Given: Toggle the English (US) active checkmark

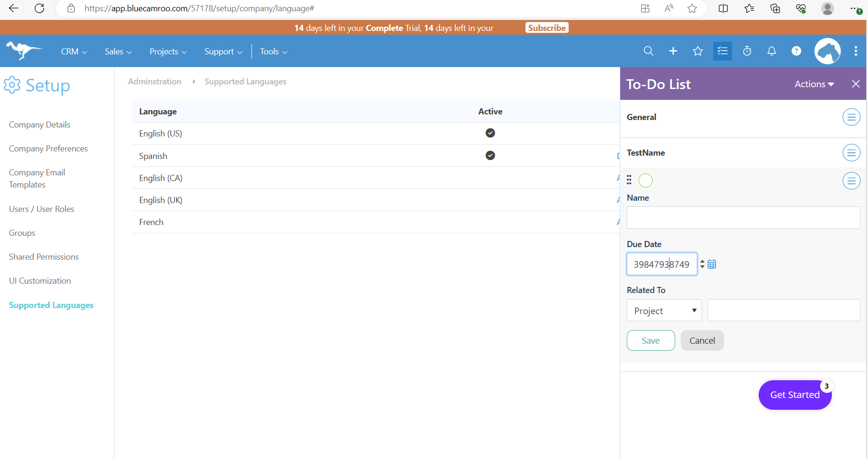Looking at the screenshot, I should point(490,133).
